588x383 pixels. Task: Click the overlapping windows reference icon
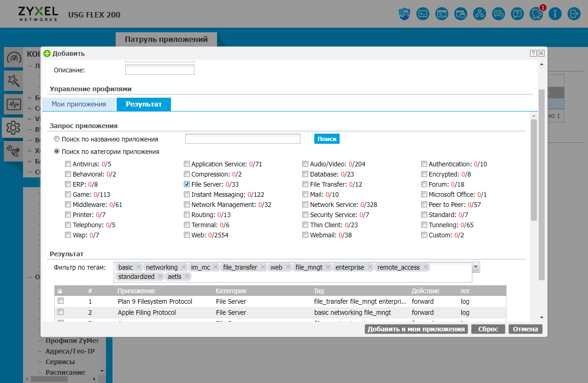pos(461,14)
